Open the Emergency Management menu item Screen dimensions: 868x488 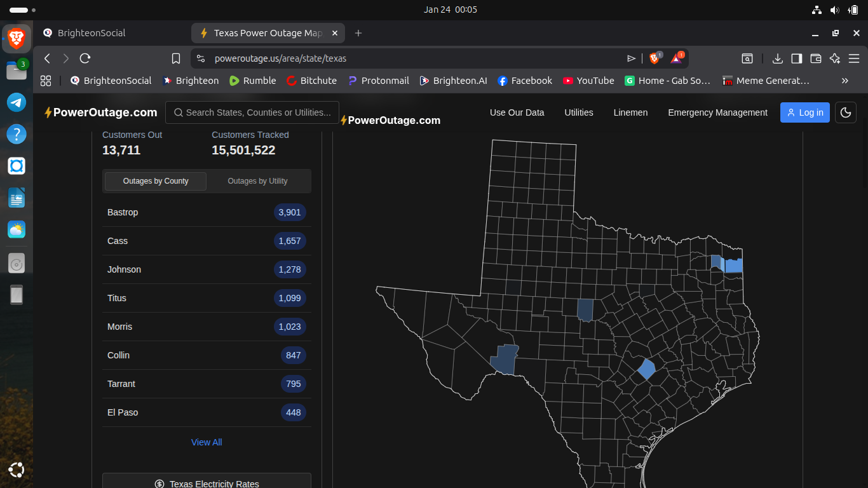coord(717,112)
